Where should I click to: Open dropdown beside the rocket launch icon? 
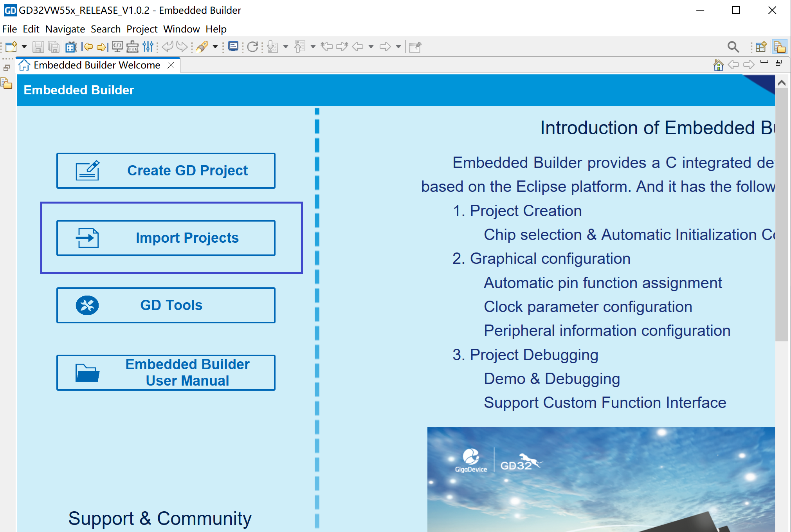(215, 47)
